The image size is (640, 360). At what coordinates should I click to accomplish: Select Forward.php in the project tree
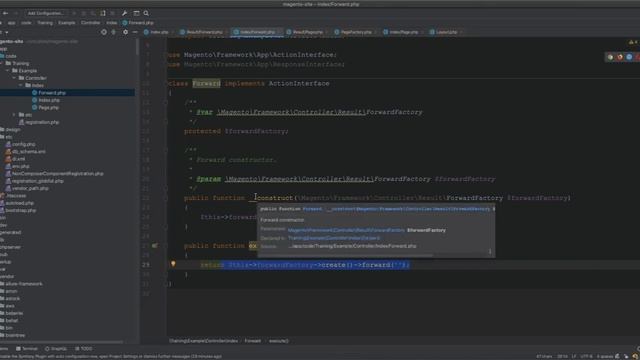52,93
